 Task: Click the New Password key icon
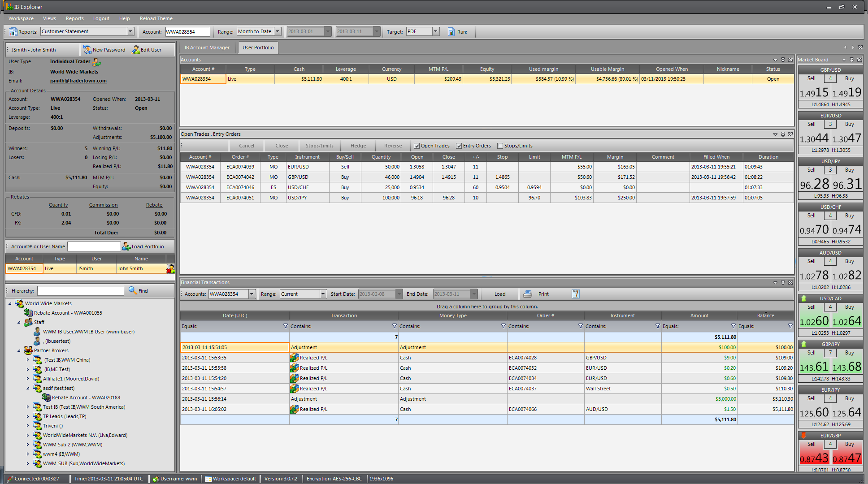click(x=87, y=50)
